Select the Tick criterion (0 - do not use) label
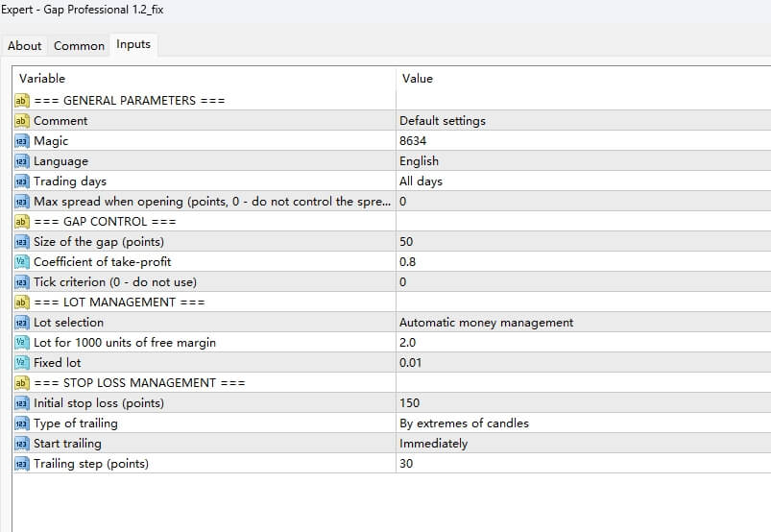Viewport: 771px width, 532px height. [x=115, y=282]
